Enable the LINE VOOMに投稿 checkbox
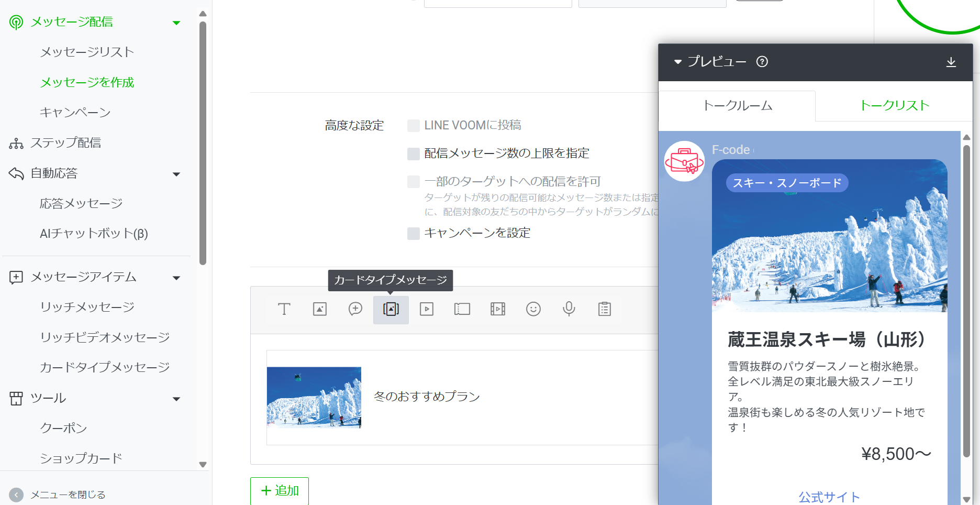Viewport: 980px width, 505px height. [414, 126]
